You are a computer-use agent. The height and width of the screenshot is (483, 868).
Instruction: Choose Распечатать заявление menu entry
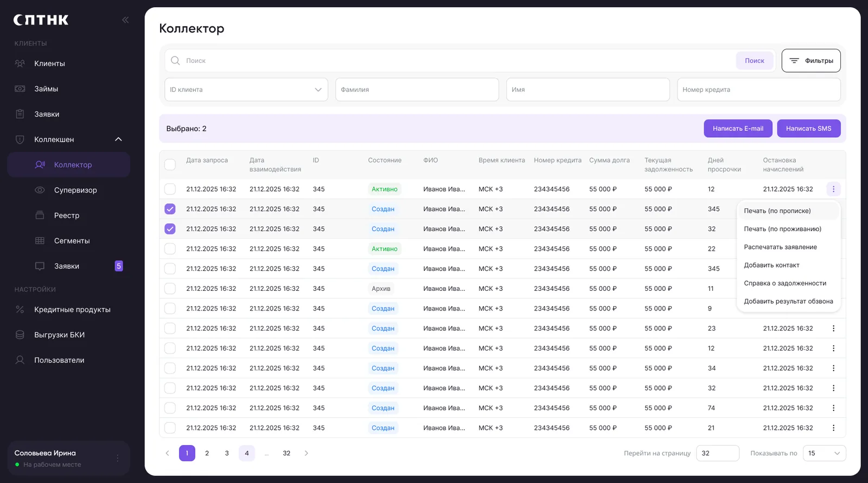tap(788, 247)
